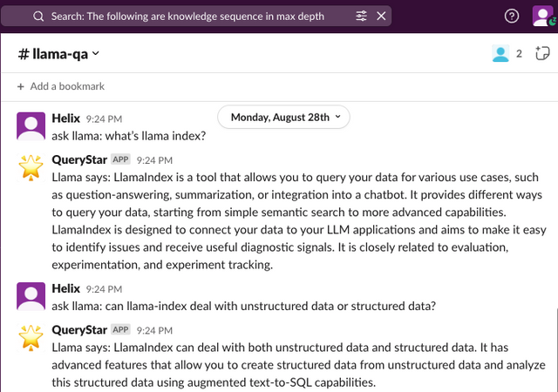This screenshot has width=558, height=392.
Task: Click the plus icon beside Add a bookmark
Action: pos(21,86)
